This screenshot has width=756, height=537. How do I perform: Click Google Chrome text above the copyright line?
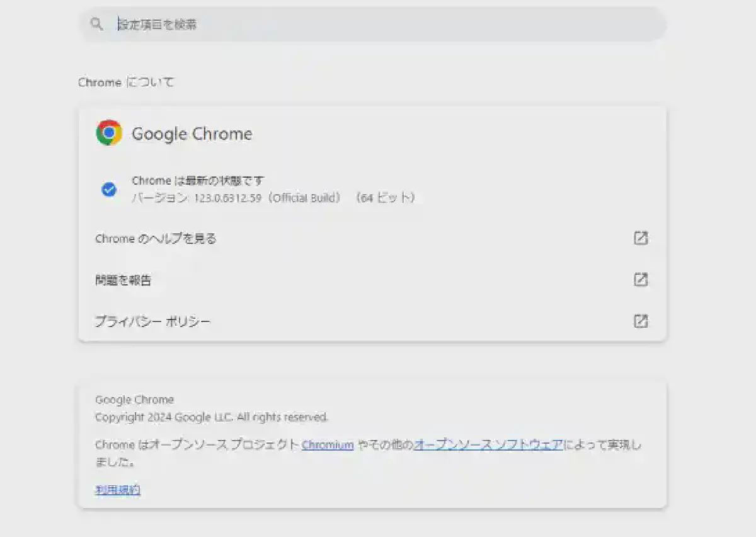134,400
